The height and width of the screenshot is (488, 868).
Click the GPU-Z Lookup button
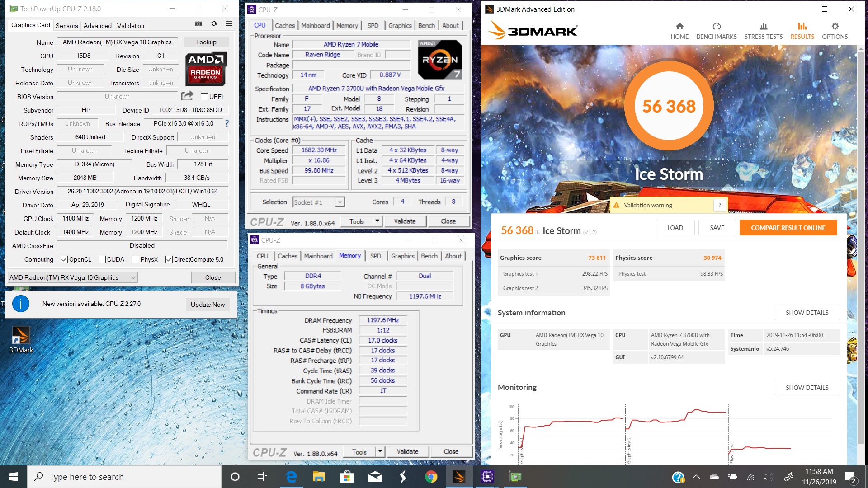[206, 42]
